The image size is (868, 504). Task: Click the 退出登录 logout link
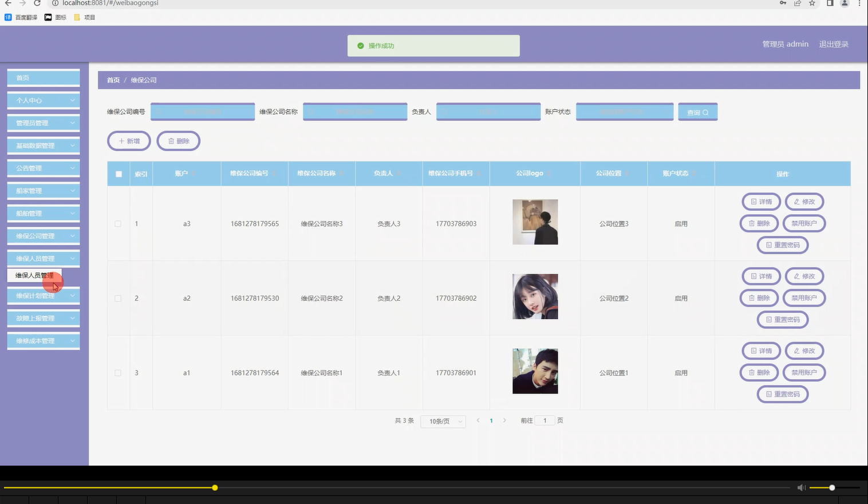coord(834,44)
